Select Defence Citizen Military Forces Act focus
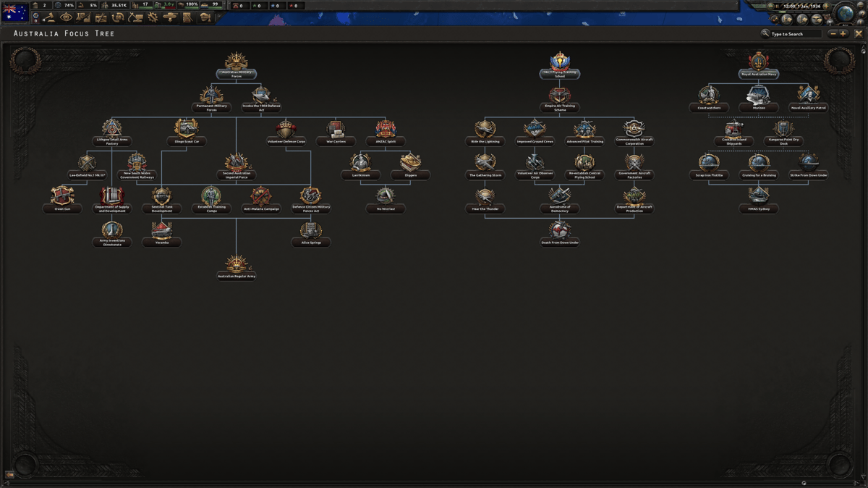 click(311, 200)
